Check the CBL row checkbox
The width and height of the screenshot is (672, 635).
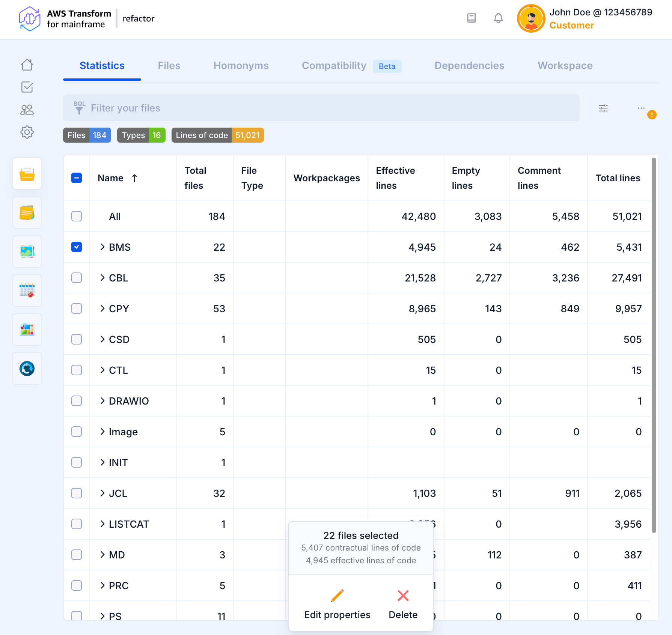pos(77,278)
